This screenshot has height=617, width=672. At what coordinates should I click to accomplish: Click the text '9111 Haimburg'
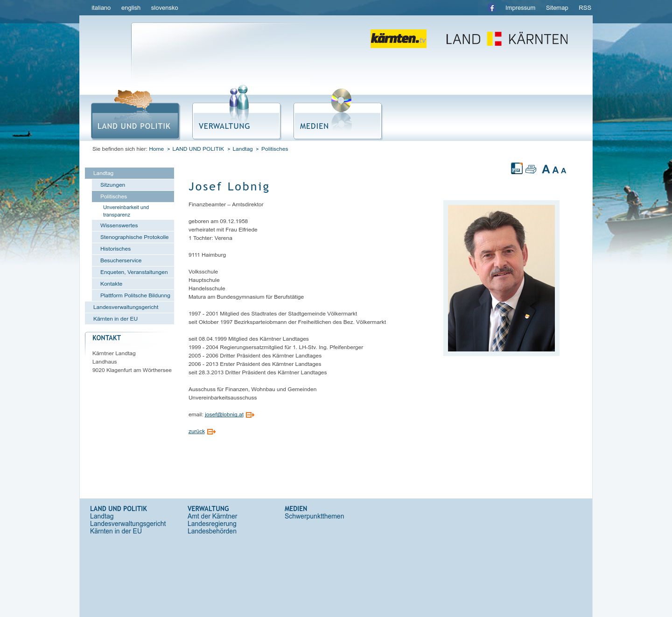coord(207,255)
